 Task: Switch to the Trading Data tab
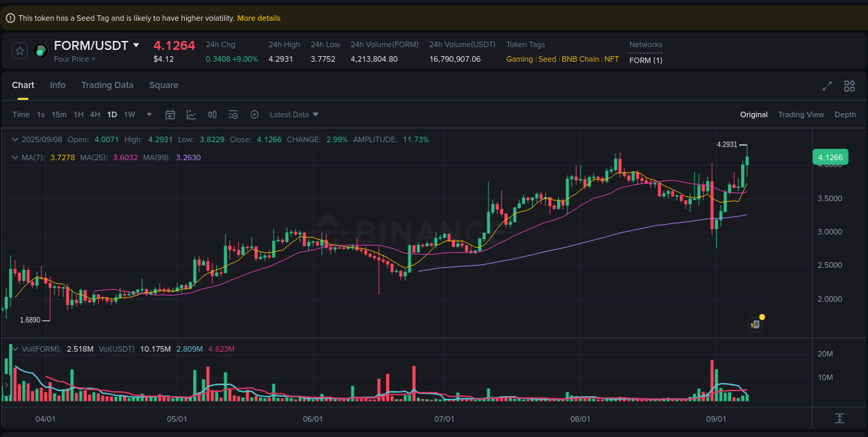107,85
